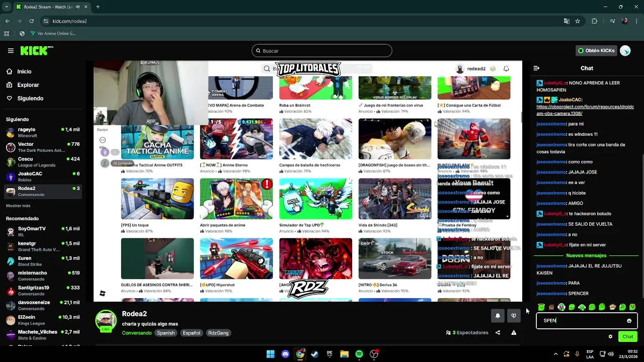Viewport: 644px width, 362px height.
Task: Reload the page in Chrome
Action: click(31, 21)
